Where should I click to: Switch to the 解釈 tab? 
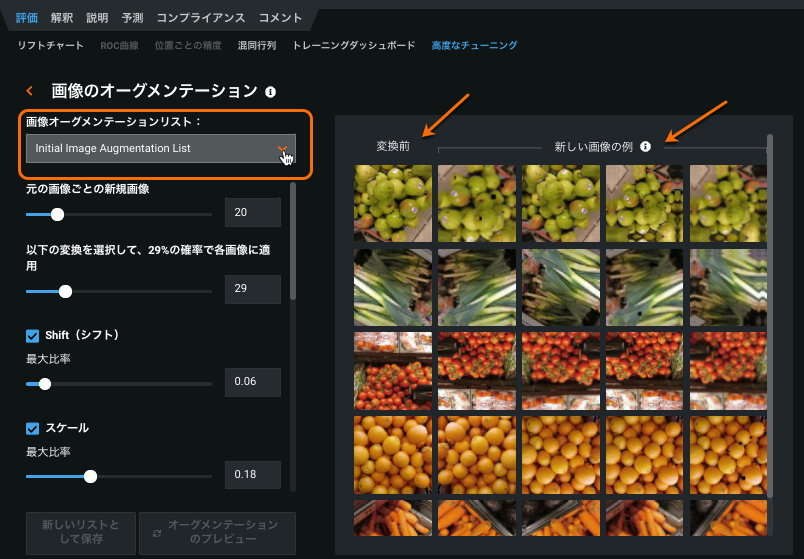62,18
